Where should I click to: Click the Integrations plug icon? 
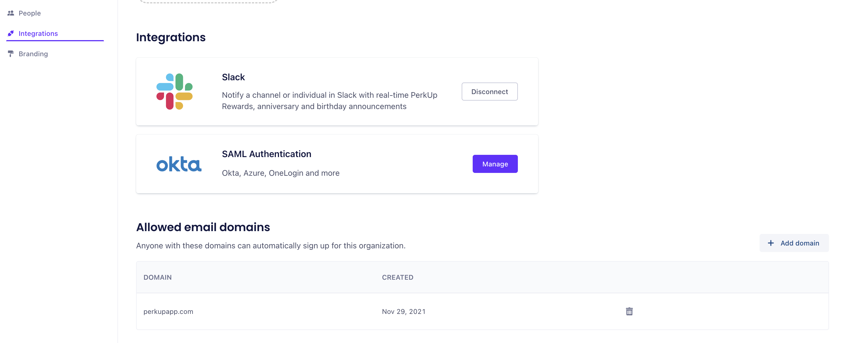tap(11, 33)
